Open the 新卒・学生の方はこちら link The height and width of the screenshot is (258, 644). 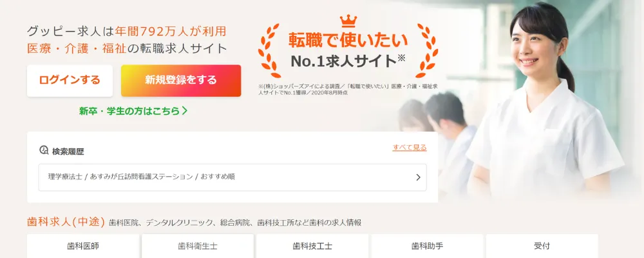tap(129, 111)
